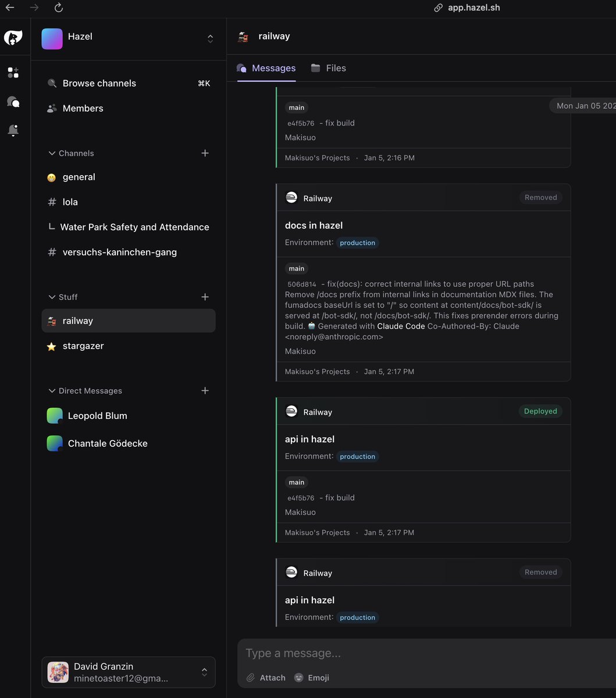Click Chantale Gödecke's avatar
This screenshot has width=616, height=698.
point(55,443)
